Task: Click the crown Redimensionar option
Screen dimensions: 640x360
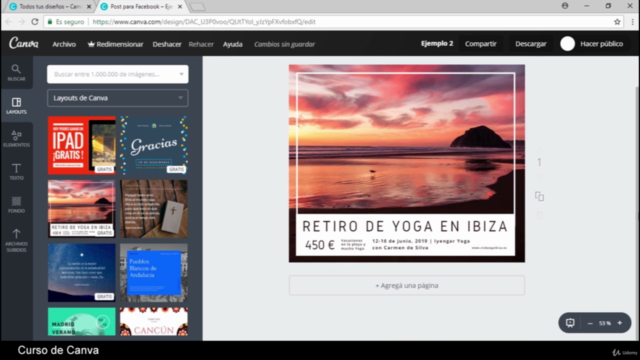Action: click(x=116, y=44)
